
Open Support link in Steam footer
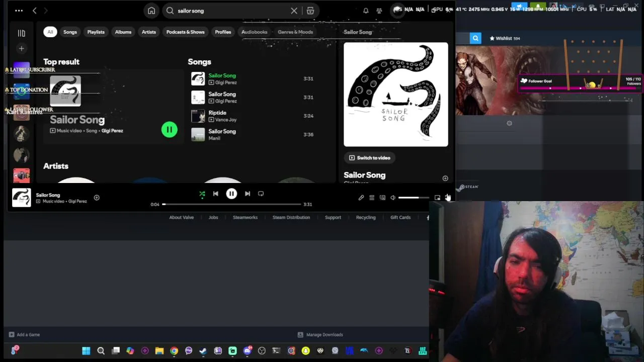pyautogui.click(x=333, y=217)
